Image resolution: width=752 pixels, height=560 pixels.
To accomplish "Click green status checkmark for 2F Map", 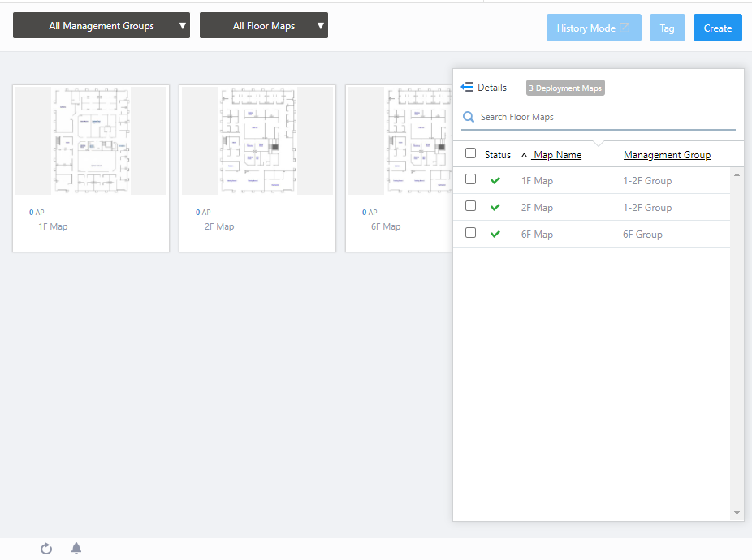I will (x=495, y=208).
